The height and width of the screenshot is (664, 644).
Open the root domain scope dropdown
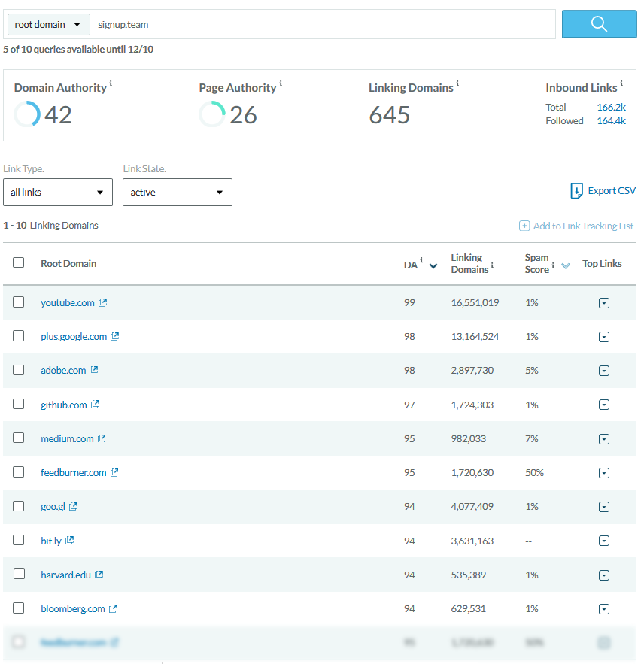coord(49,24)
